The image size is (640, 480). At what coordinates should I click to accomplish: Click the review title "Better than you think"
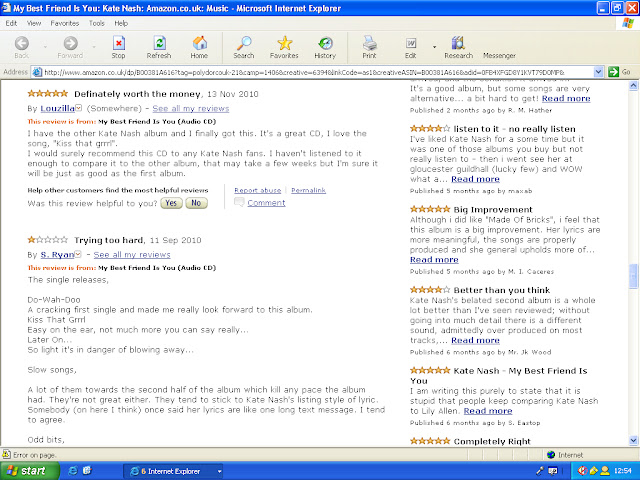click(502, 290)
